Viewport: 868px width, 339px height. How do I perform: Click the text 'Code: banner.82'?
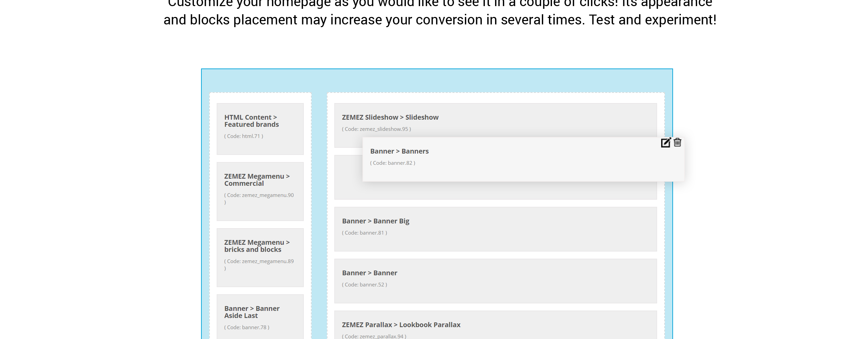[x=393, y=163]
